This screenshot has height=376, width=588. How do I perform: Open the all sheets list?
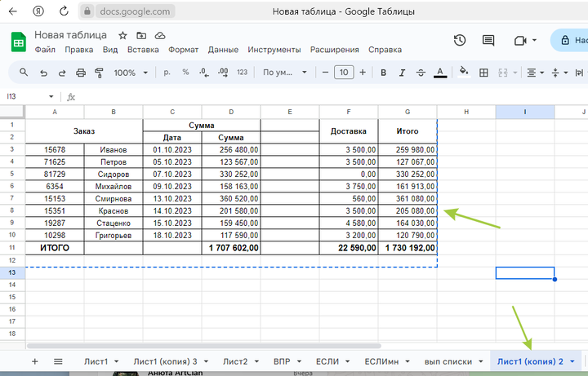[x=58, y=361]
